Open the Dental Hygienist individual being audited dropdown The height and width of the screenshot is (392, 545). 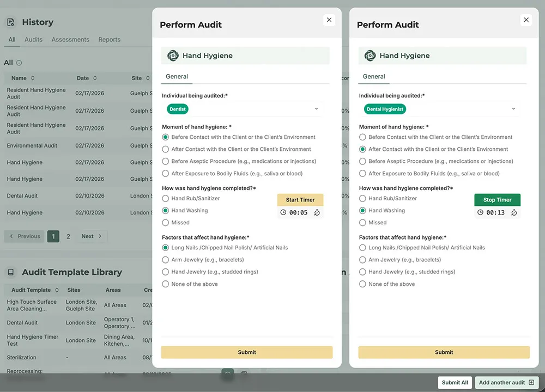(512, 109)
